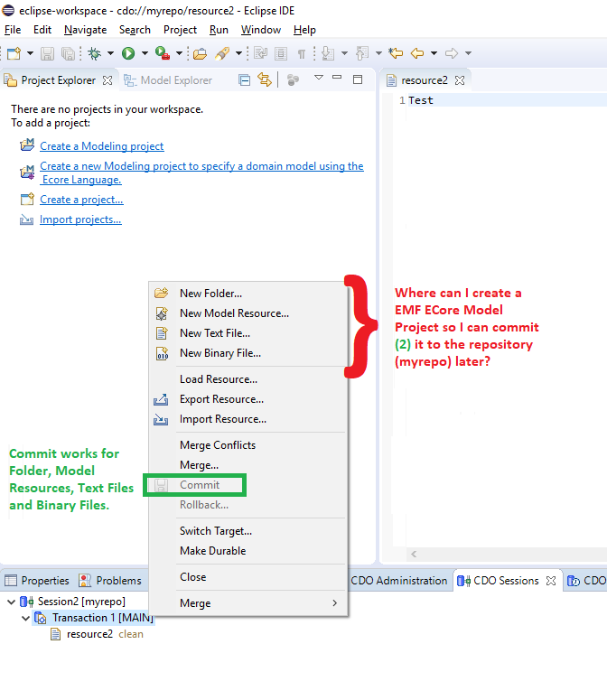607x700 pixels.
Task: Click the Forward navigation arrow icon
Action: tap(452, 53)
